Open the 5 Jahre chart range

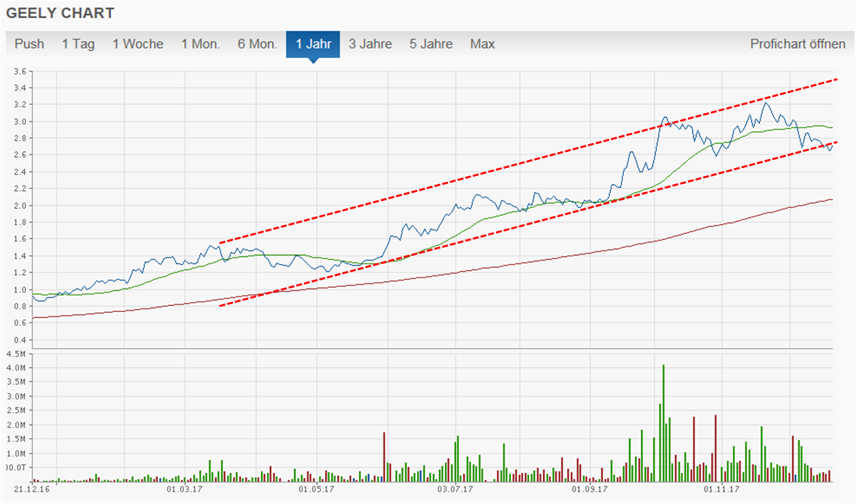[431, 44]
